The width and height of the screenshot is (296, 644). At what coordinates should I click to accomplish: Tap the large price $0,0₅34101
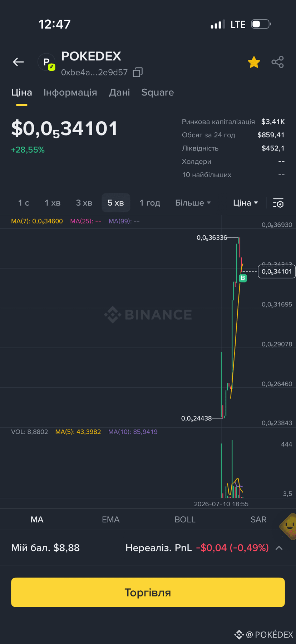(64, 129)
